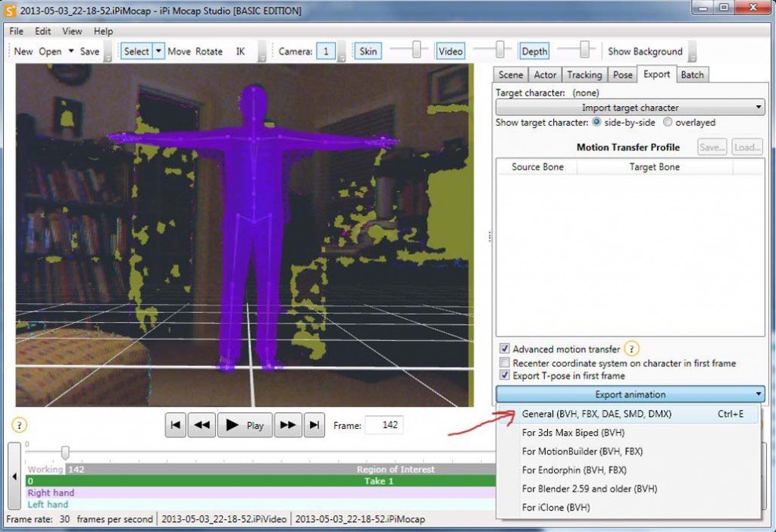
Task: Select side-by-side target character display
Action: [597, 122]
